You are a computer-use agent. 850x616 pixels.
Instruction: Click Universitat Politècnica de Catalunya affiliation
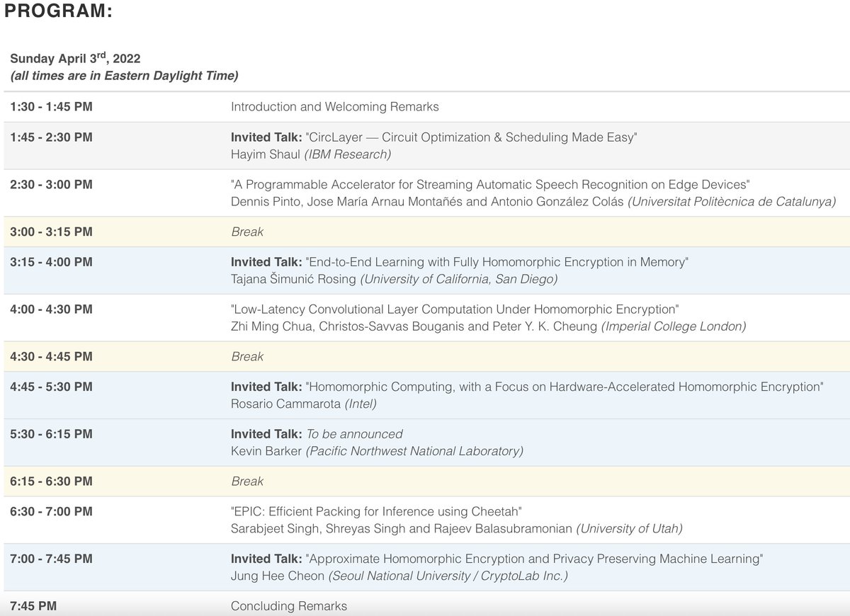click(x=732, y=202)
